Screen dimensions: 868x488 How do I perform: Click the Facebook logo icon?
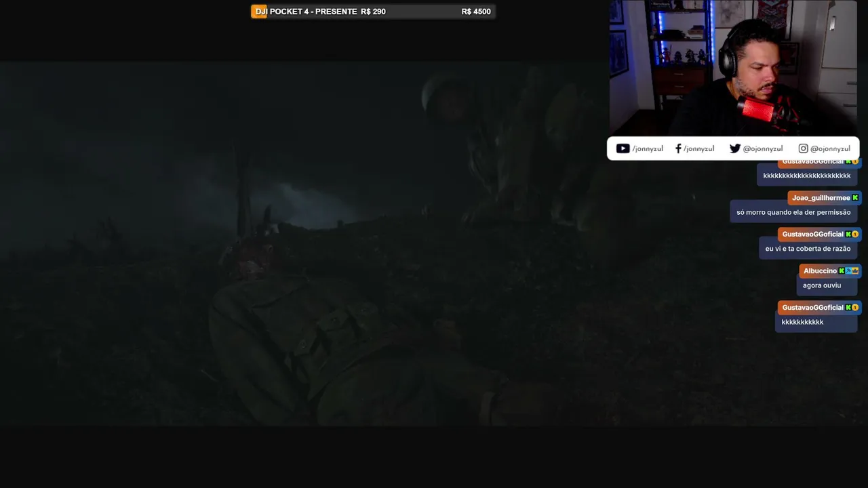(678, 148)
